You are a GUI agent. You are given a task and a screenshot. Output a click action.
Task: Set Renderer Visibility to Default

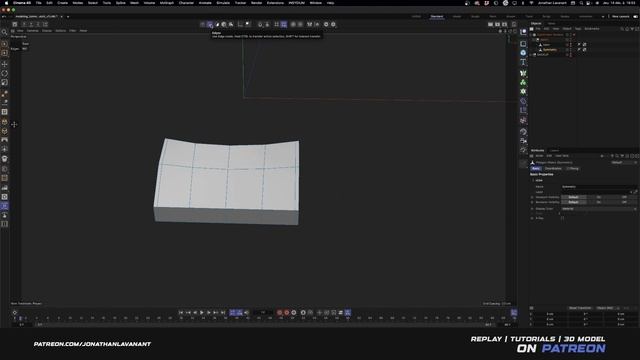(x=573, y=202)
